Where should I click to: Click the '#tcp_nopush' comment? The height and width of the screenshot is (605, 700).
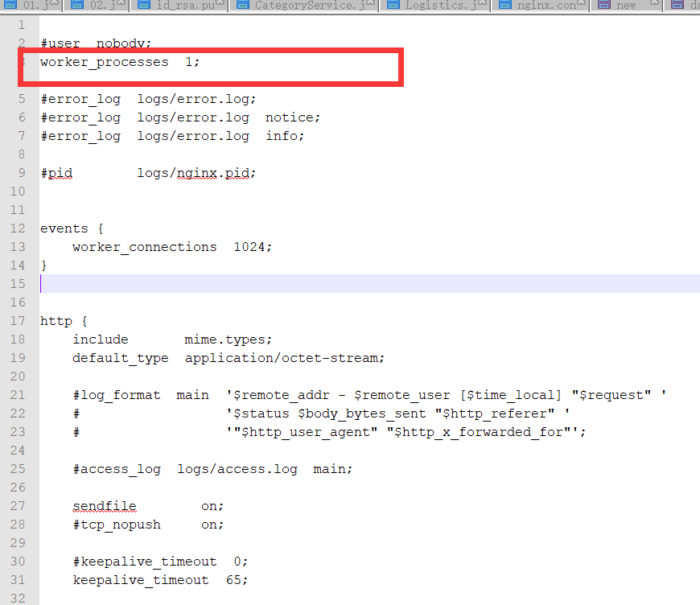pyautogui.click(x=117, y=525)
